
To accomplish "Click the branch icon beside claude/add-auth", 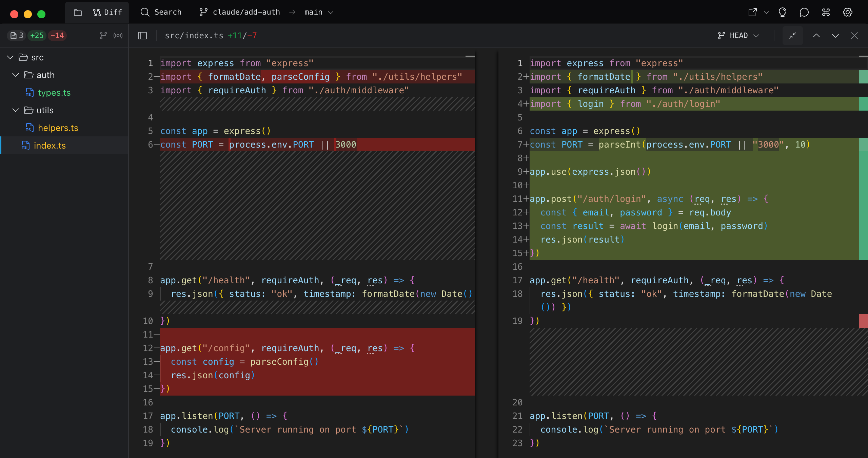I will pos(203,12).
